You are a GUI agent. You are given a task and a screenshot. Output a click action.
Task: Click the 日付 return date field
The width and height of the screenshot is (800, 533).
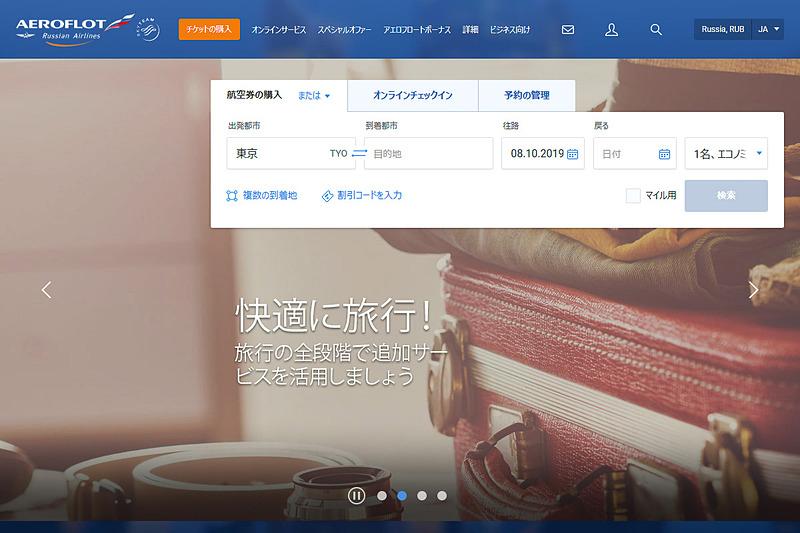point(635,153)
